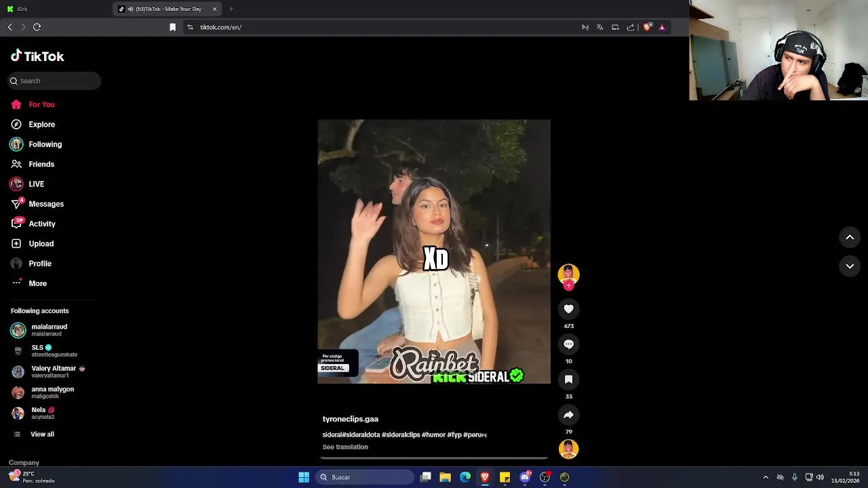Open the SLS streetleagueskate account
This screenshot has width=868, height=488.
[45, 350]
